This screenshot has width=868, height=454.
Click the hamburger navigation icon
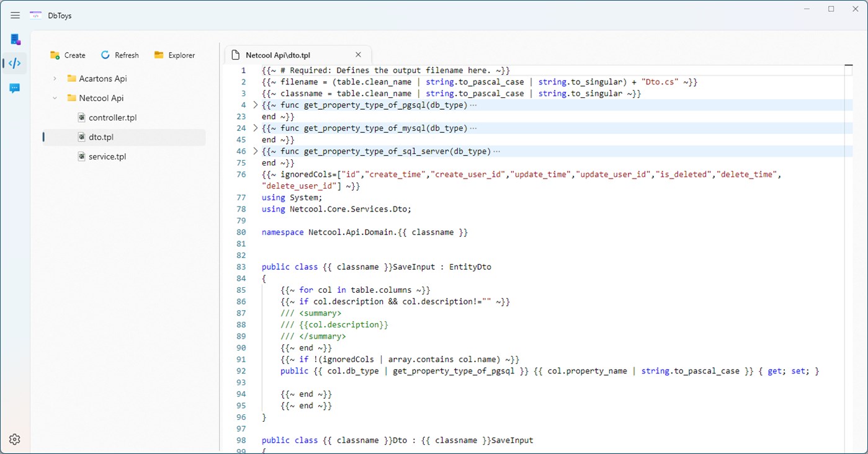click(15, 15)
